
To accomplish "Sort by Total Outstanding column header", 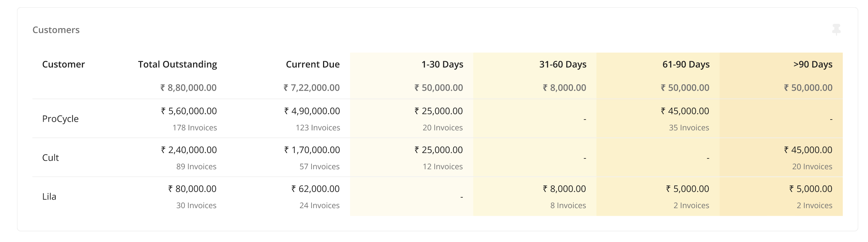I will [177, 64].
